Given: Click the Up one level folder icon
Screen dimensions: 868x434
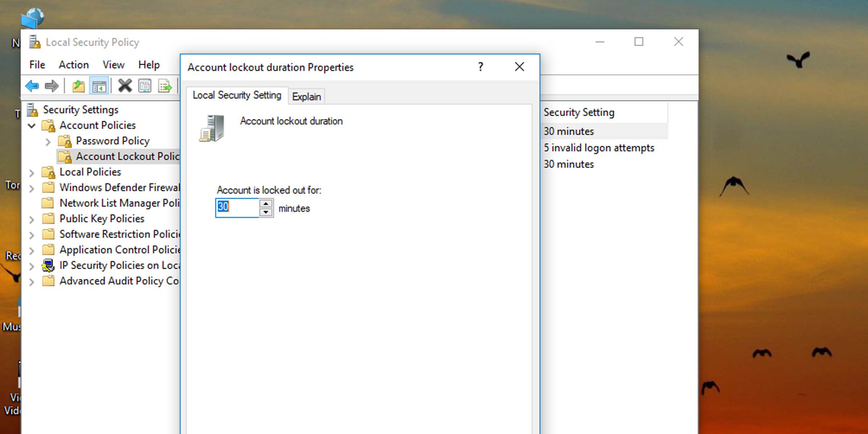Looking at the screenshot, I should click(x=78, y=86).
